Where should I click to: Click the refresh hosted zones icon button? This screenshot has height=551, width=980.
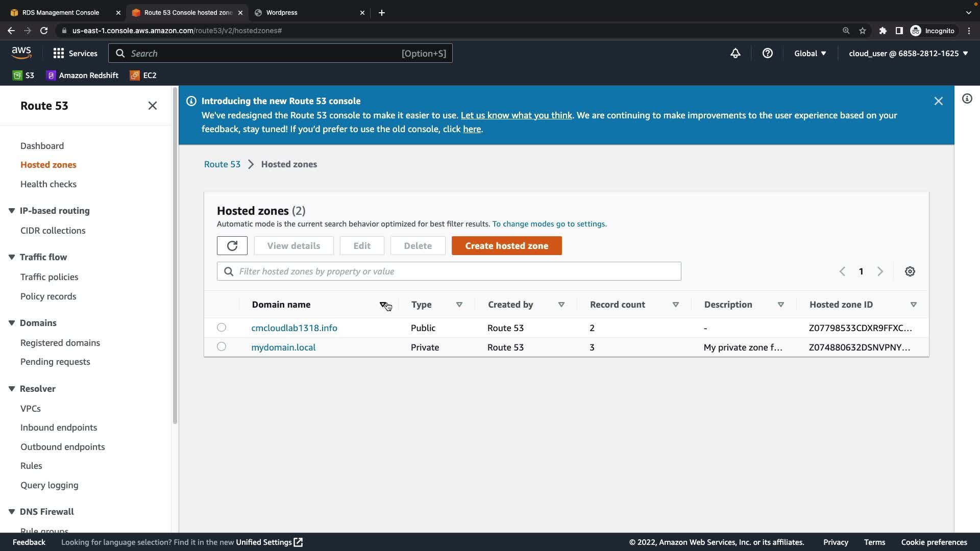pyautogui.click(x=232, y=246)
